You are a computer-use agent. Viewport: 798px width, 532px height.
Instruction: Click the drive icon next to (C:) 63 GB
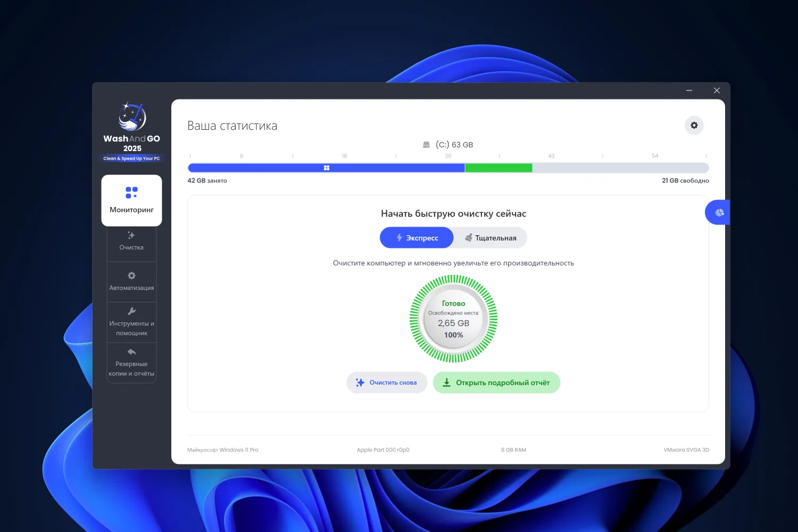click(426, 145)
